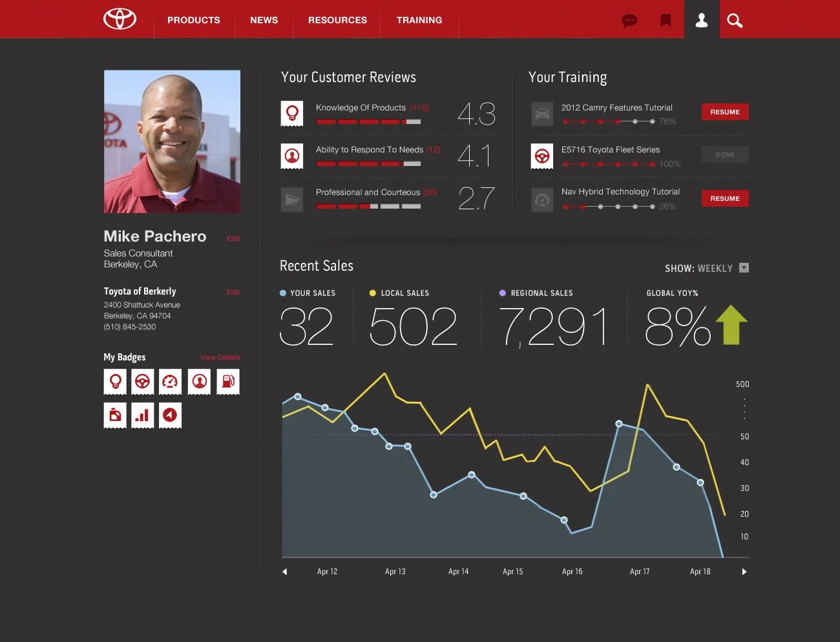Click the Apr 12 date label
This screenshot has width=840, height=642.
[328, 572]
